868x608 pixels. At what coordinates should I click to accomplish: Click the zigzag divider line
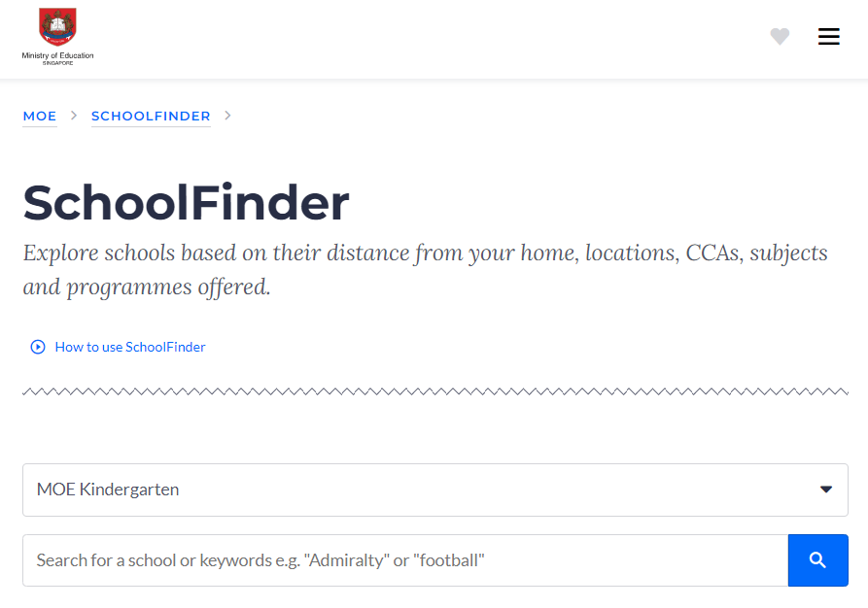point(434,391)
